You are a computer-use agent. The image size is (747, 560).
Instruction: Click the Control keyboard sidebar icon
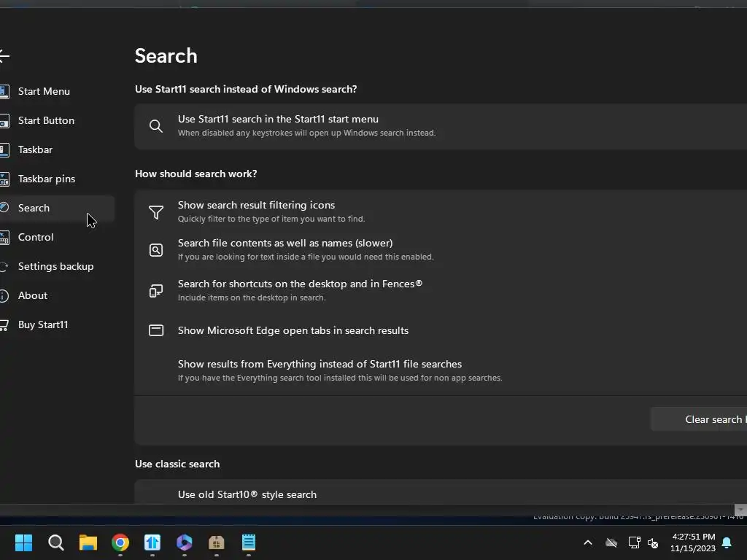4,238
